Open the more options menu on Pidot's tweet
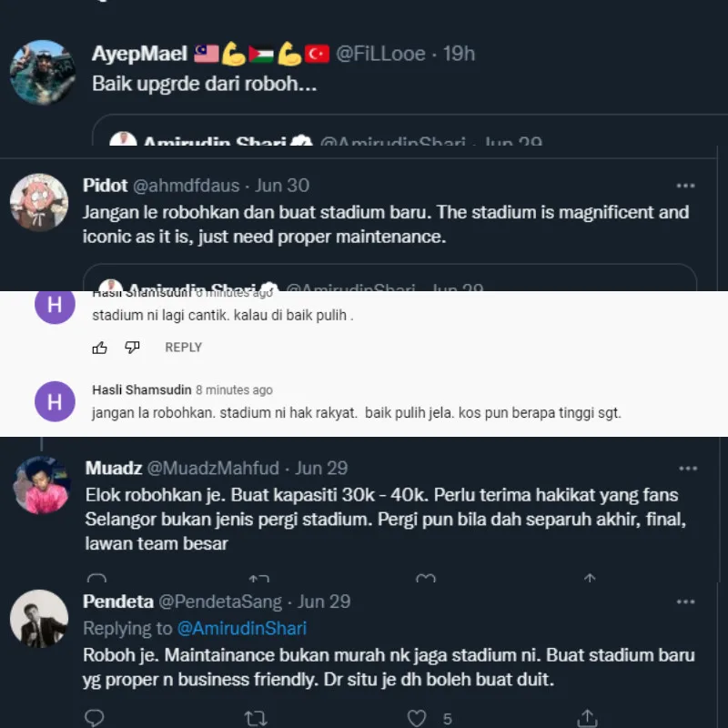The height and width of the screenshot is (728, 728). click(685, 186)
